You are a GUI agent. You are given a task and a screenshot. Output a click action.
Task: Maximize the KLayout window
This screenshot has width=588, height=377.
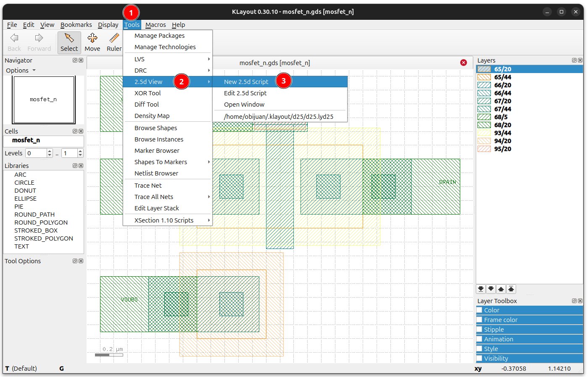click(562, 12)
